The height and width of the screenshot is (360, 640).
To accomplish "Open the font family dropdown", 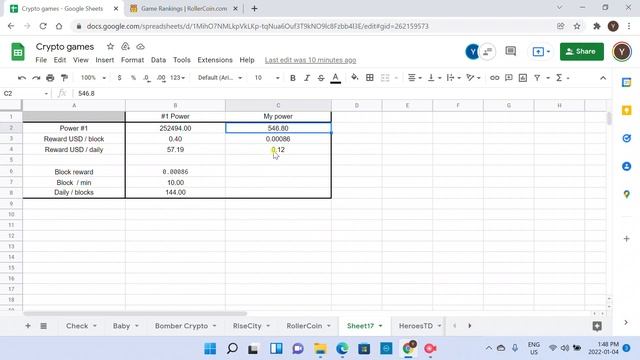I will point(220,78).
